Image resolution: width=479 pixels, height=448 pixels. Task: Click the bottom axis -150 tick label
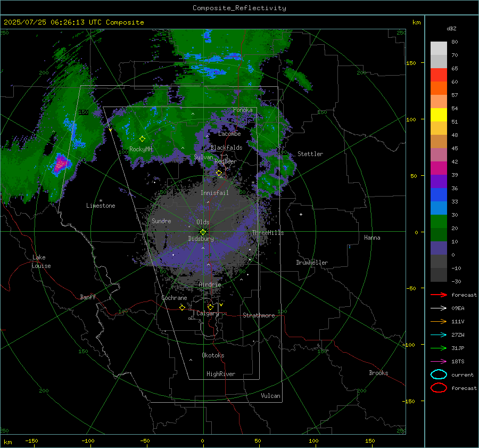click(x=31, y=441)
